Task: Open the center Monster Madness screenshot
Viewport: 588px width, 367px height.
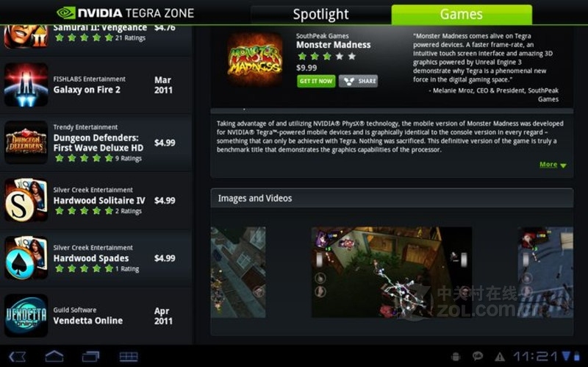Action: [392, 272]
